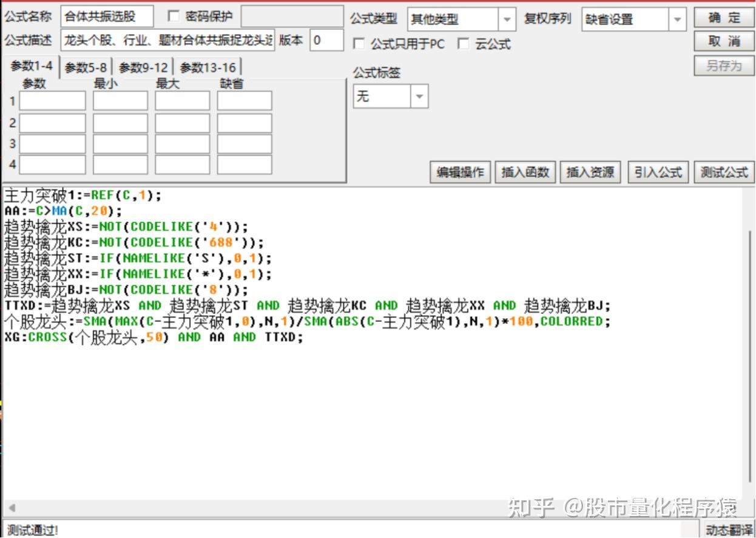Click the 取消 button
756x538 pixels.
click(724, 41)
